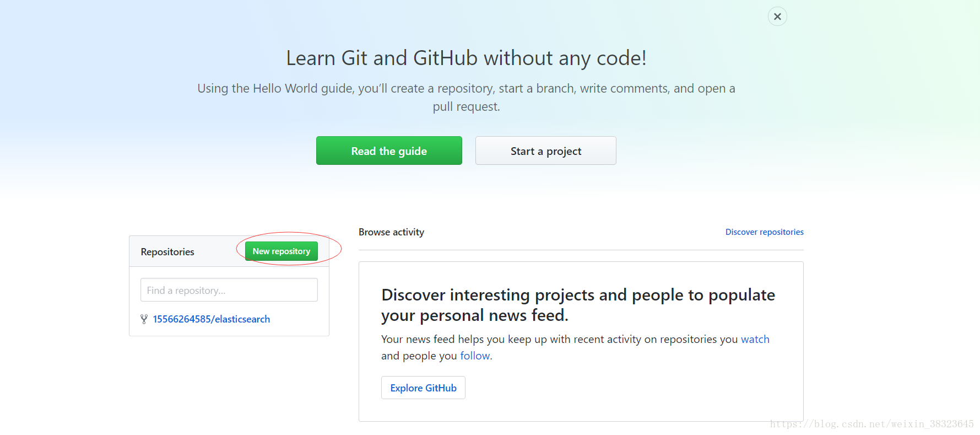Create a New repository
This screenshot has height=435, width=980.
(x=281, y=251)
